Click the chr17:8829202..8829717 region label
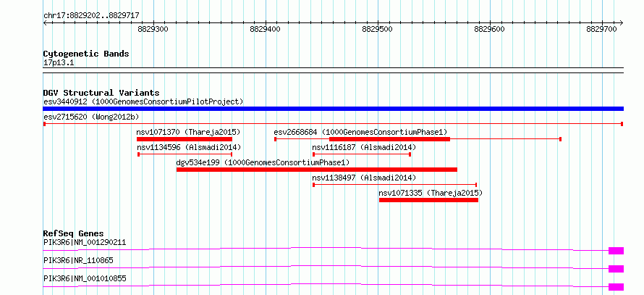Image resolution: width=644 pixels, height=295 pixels. coord(91,16)
